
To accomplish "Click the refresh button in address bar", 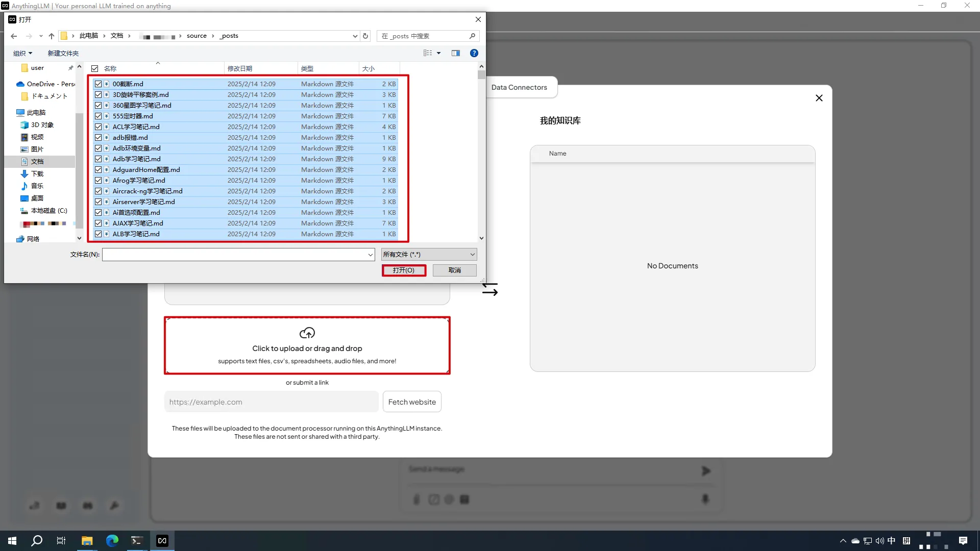I will click(365, 36).
